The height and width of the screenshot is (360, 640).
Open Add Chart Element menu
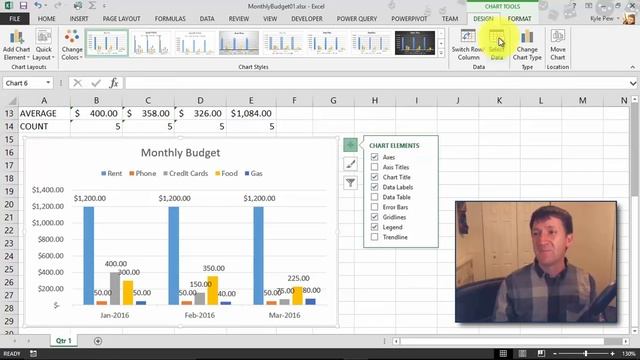tap(16, 45)
